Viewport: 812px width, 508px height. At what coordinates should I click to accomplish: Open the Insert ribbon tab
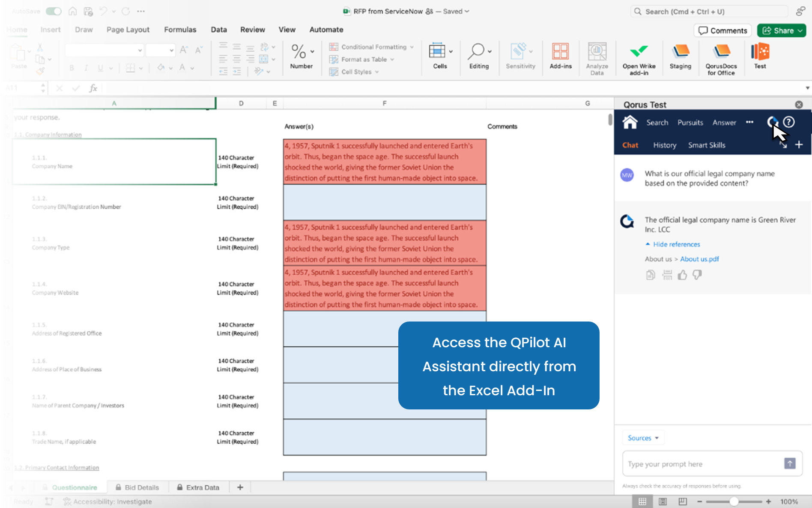[51, 30]
